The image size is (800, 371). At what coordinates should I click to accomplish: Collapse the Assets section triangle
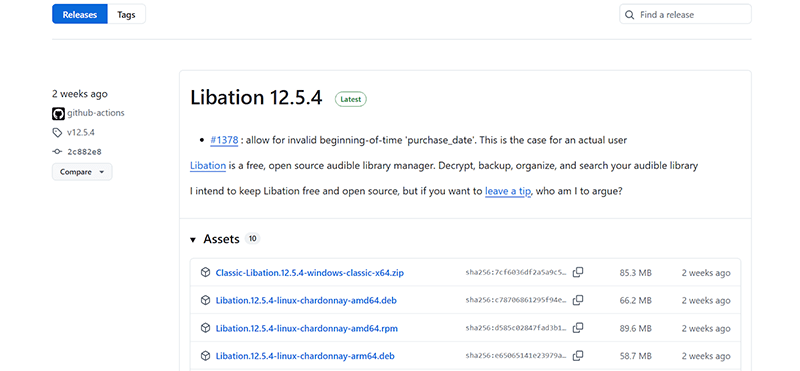point(193,240)
